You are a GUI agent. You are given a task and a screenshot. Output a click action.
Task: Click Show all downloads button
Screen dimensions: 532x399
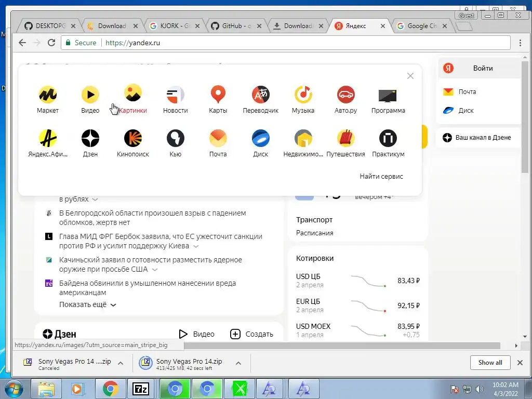click(490, 363)
